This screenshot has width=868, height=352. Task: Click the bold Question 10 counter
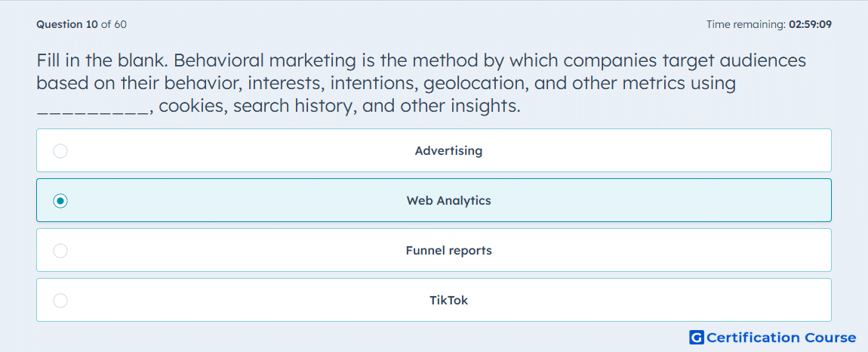pos(67,24)
